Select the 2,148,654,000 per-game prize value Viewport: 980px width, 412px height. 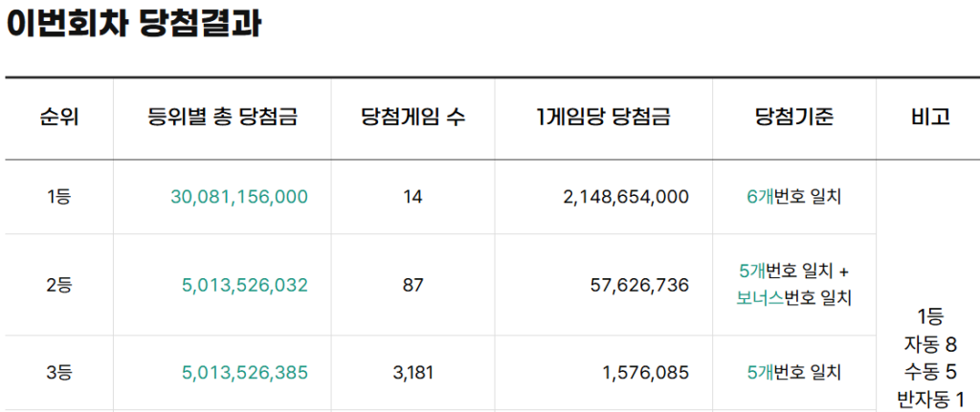626,197
